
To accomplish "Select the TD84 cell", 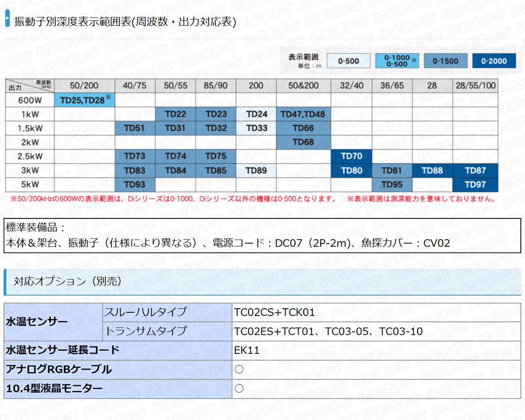I will 175,171.
